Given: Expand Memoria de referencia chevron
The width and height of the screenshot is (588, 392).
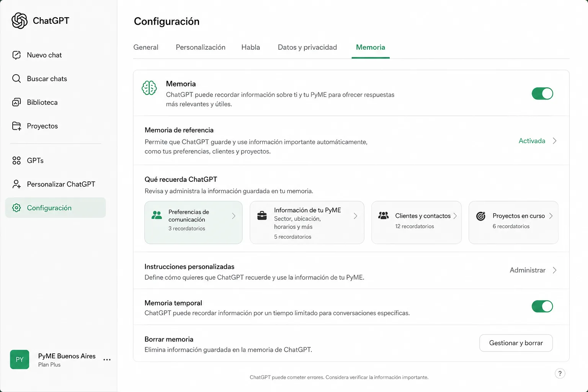Looking at the screenshot, I should point(555,141).
